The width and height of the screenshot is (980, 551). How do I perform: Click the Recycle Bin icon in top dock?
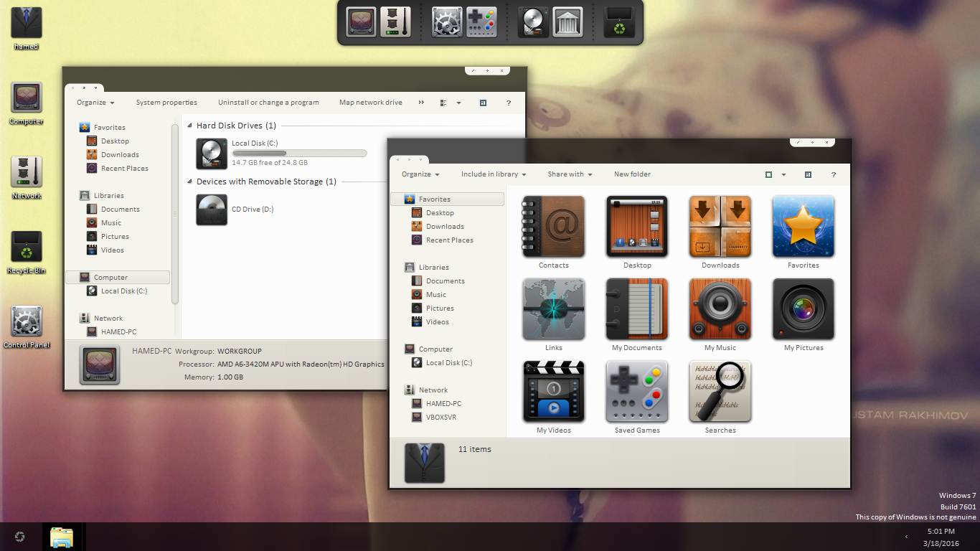pyautogui.click(x=619, y=22)
